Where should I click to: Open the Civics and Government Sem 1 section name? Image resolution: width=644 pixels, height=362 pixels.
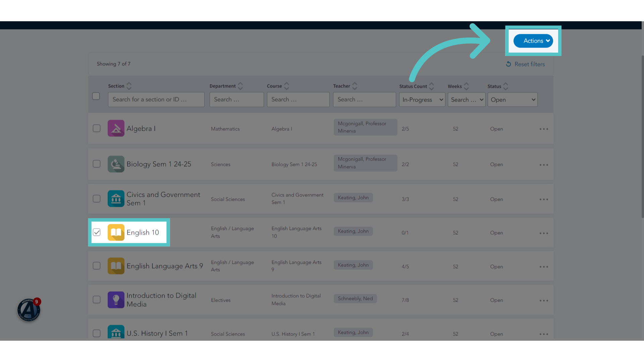(x=163, y=199)
